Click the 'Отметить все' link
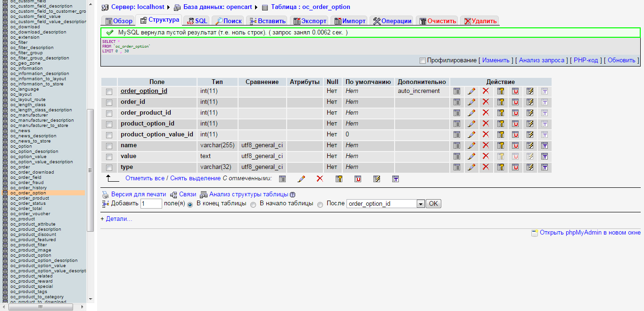Image resolution: width=644 pixels, height=311 pixels. [145, 178]
